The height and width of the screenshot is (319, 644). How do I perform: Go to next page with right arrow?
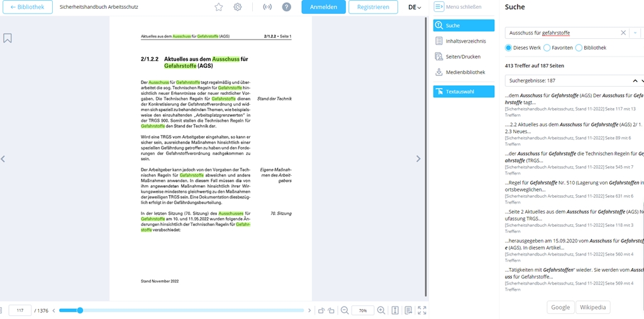pos(418,159)
